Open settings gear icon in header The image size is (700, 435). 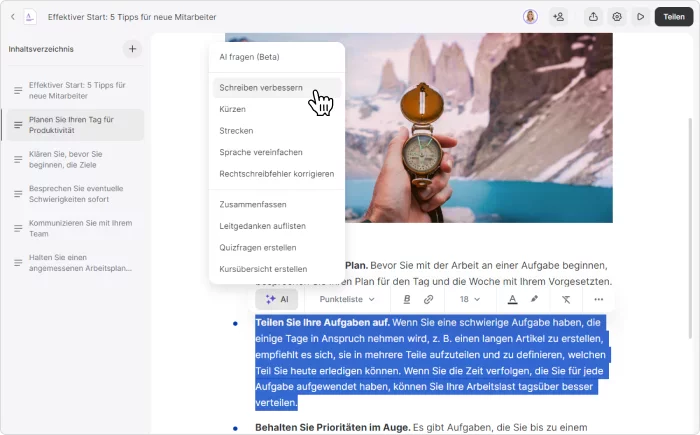point(617,17)
